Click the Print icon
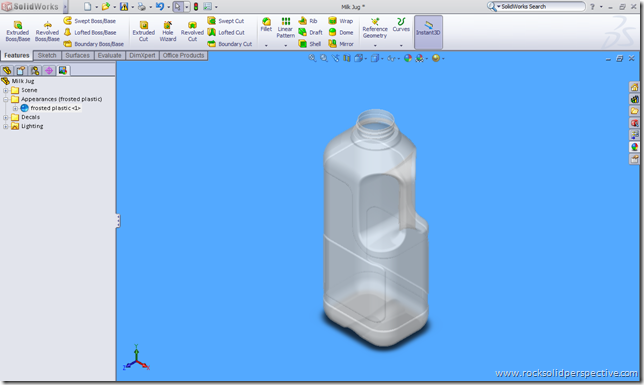This screenshot has height=385, width=644. pyautogui.click(x=142, y=7)
